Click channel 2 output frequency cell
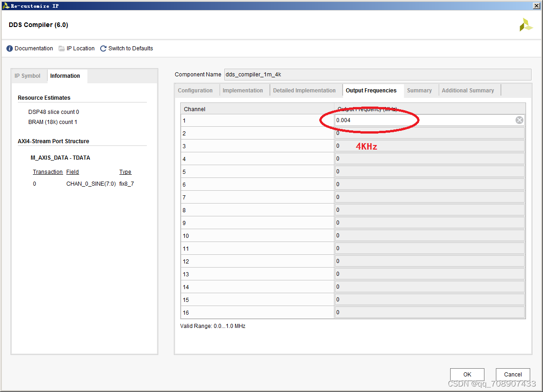Viewport: 543px width, 392px height. pyautogui.click(x=430, y=133)
